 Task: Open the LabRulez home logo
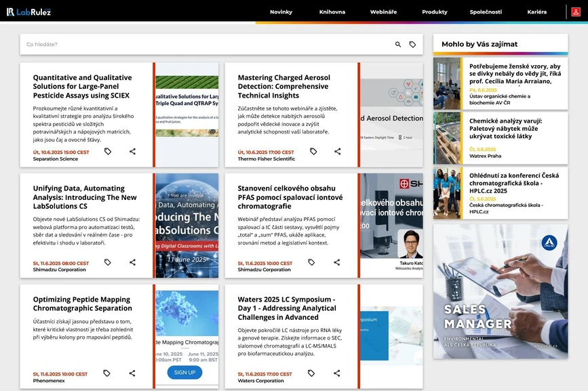28,12
